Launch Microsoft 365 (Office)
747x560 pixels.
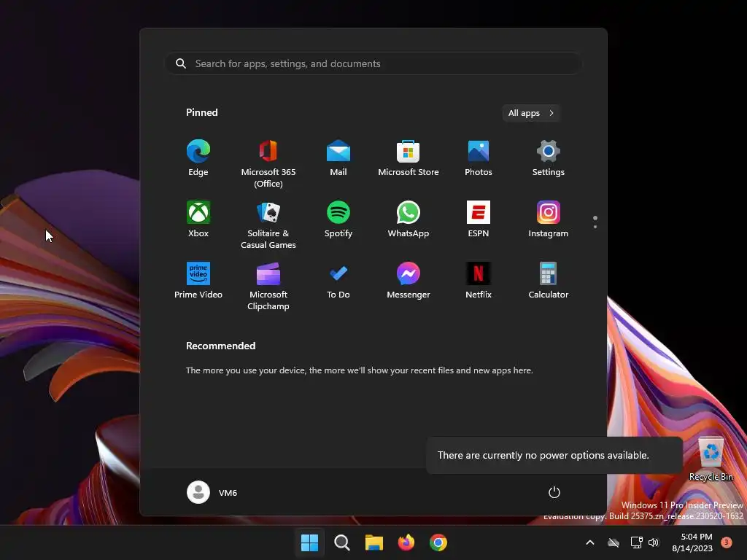tap(268, 164)
